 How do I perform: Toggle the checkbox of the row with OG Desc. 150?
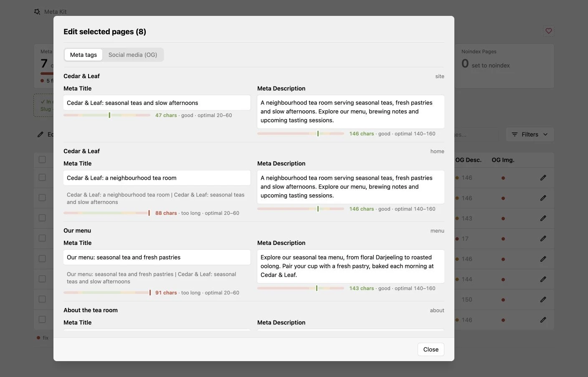click(x=42, y=299)
